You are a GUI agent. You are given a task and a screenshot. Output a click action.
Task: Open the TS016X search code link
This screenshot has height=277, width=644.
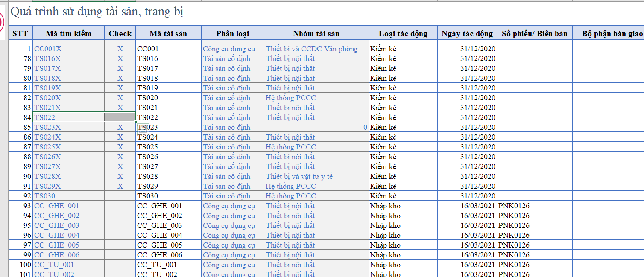[x=47, y=58]
